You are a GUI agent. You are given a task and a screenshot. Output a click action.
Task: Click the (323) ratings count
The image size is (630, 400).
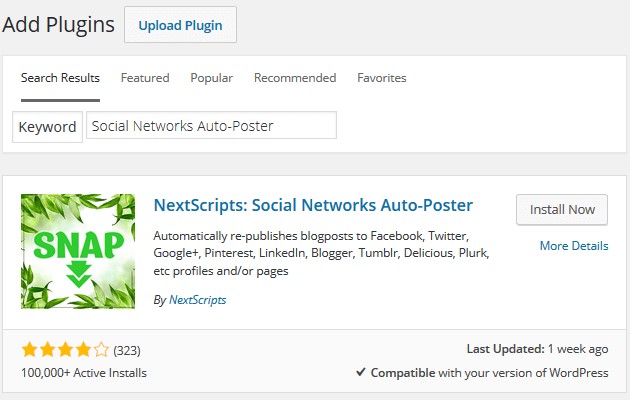(127, 351)
